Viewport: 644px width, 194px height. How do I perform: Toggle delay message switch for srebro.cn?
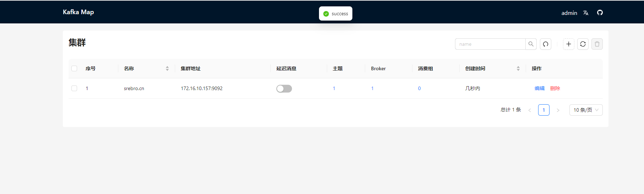click(x=284, y=89)
